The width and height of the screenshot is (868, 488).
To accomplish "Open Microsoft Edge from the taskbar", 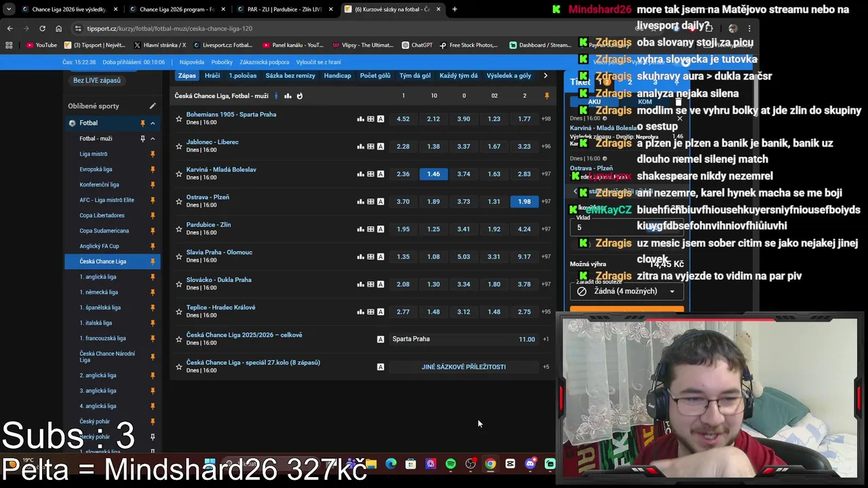I will (x=391, y=464).
